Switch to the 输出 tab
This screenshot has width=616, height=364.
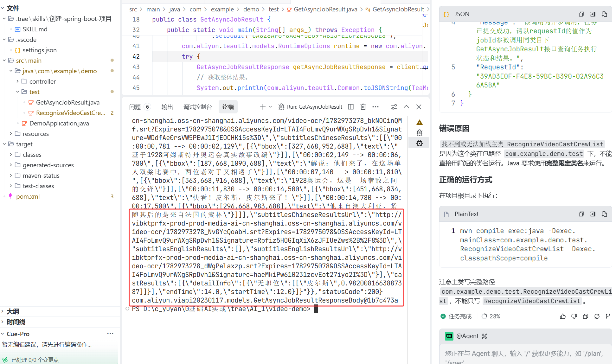(167, 107)
